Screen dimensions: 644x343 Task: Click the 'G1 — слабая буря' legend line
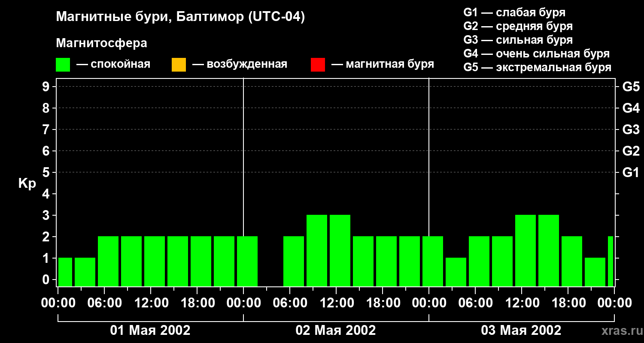pyautogui.click(x=514, y=12)
